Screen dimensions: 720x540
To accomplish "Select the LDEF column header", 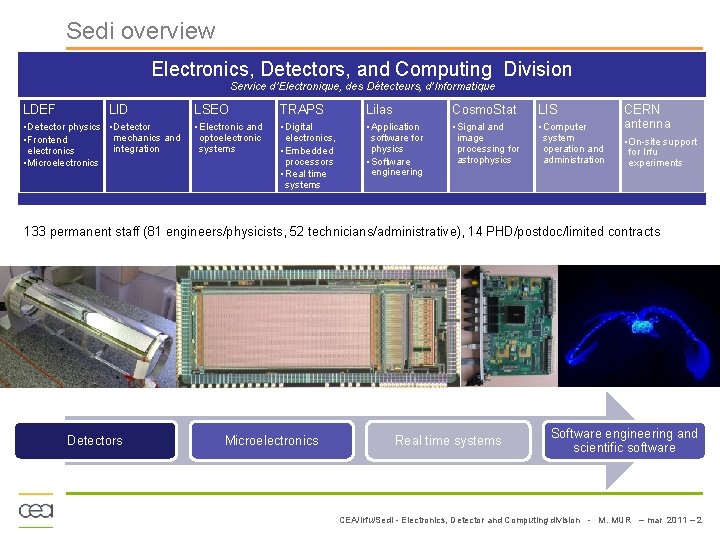I will tap(39, 109).
